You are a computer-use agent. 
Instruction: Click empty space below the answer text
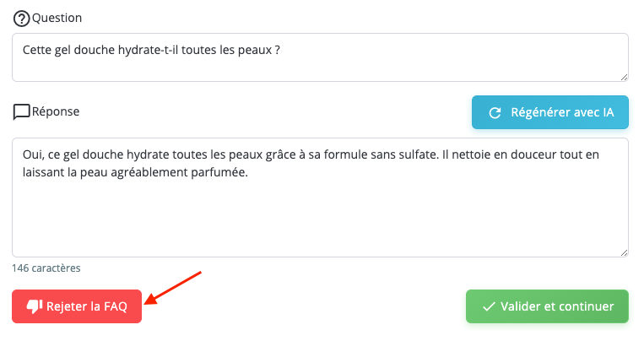[x=320, y=218]
